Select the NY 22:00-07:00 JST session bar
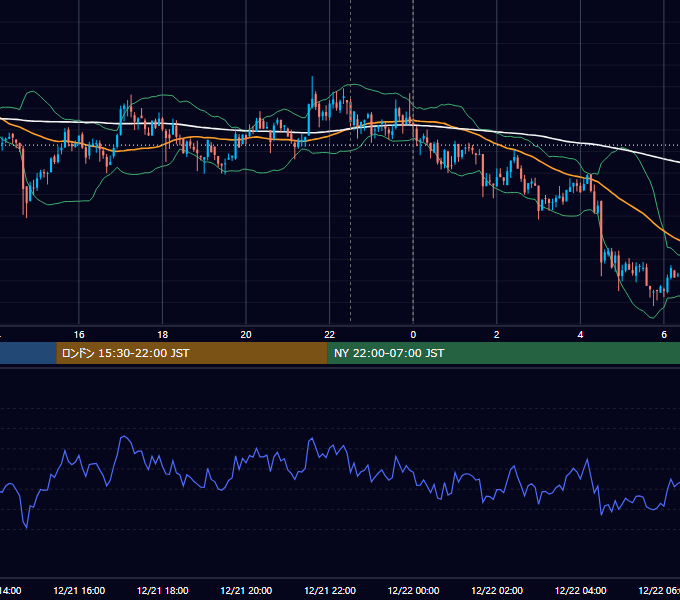 click(503, 353)
